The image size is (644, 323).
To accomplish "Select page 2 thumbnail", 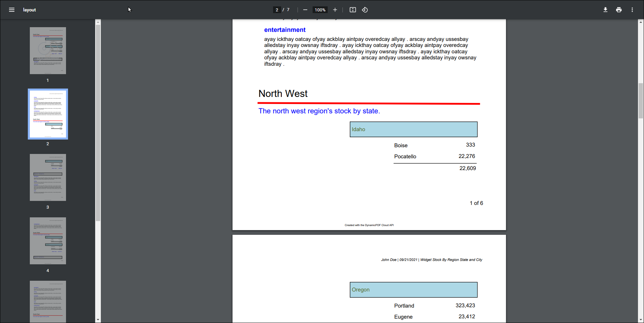I will 48,114.
